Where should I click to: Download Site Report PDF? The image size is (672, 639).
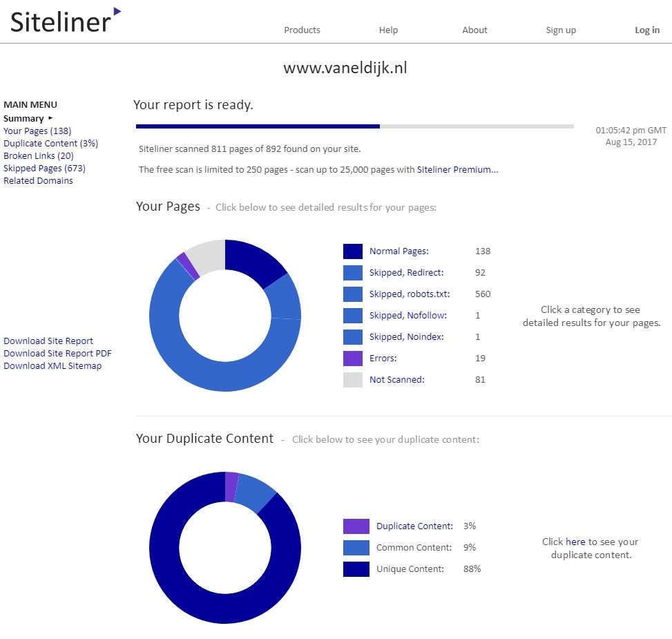(x=57, y=353)
